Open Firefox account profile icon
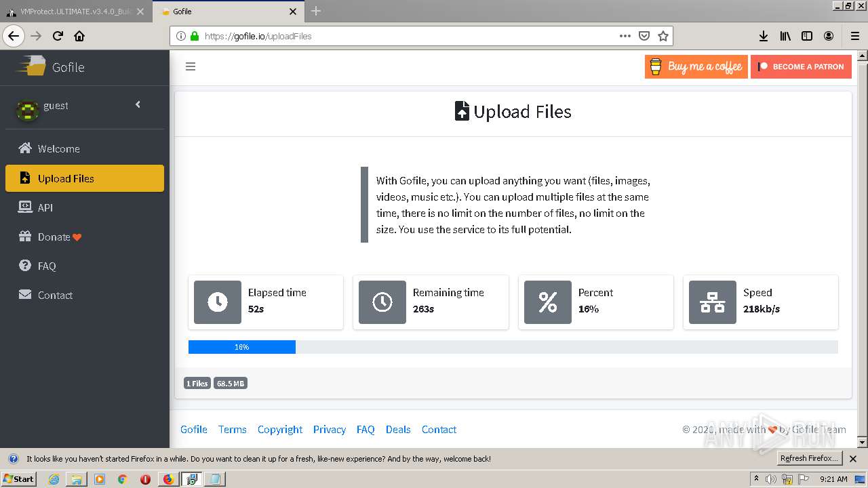Viewport: 868px width, 488px height. (x=829, y=36)
